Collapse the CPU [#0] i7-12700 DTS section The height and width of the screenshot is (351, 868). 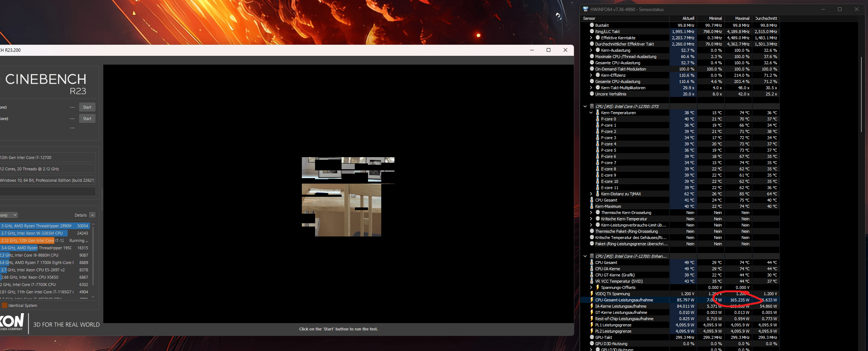pos(585,106)
